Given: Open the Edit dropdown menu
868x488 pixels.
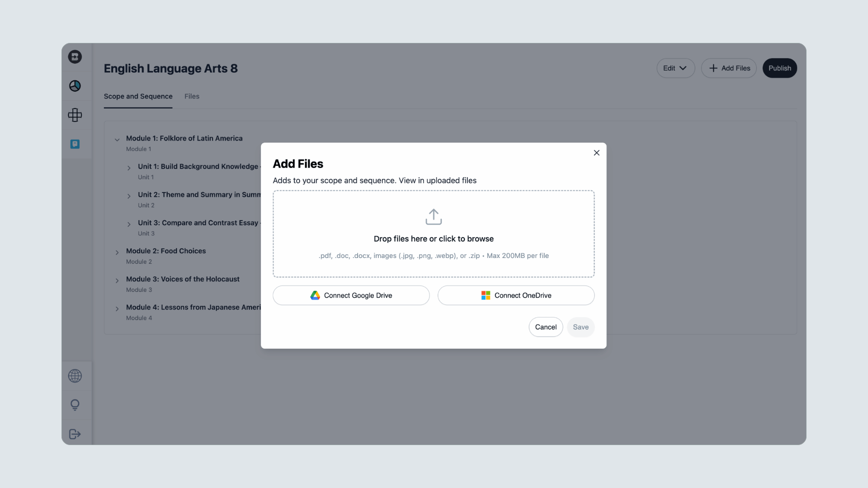Looking at the screenshot, I should (675, 68).
